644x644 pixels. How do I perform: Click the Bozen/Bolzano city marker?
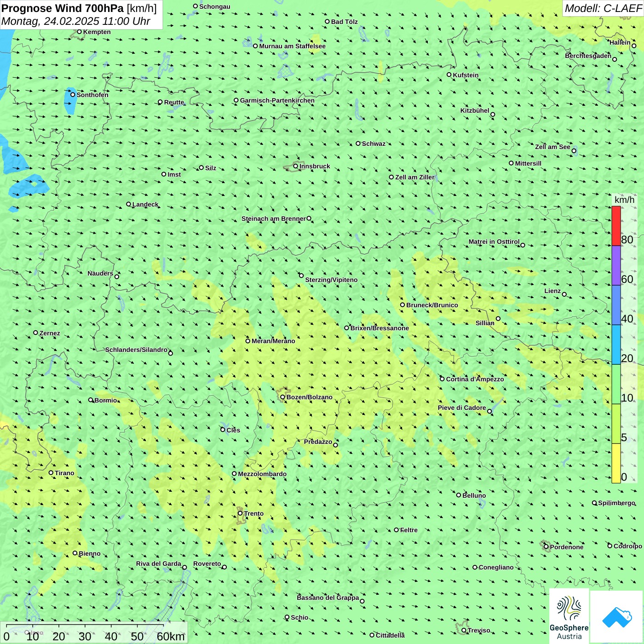click(283, 397)
